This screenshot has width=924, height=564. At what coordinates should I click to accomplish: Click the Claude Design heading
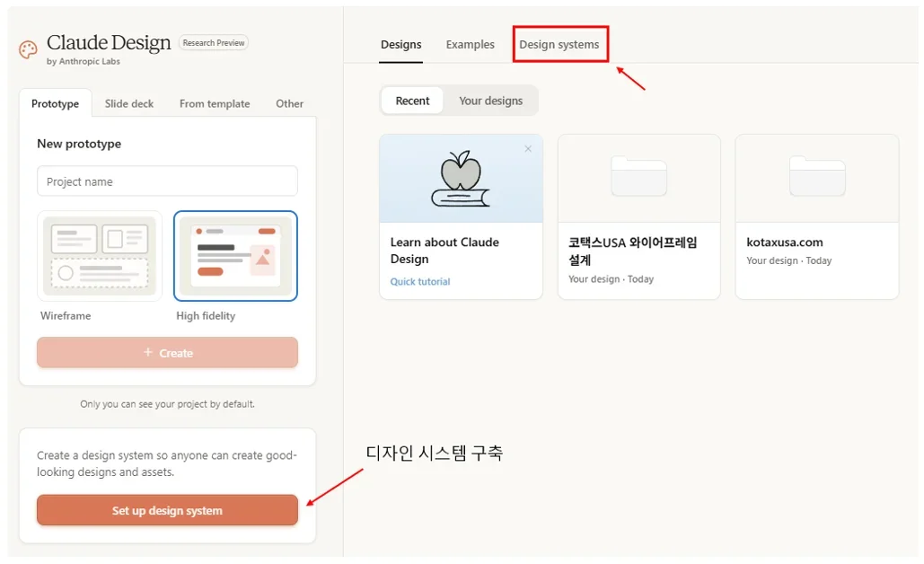tap(109, 42)
